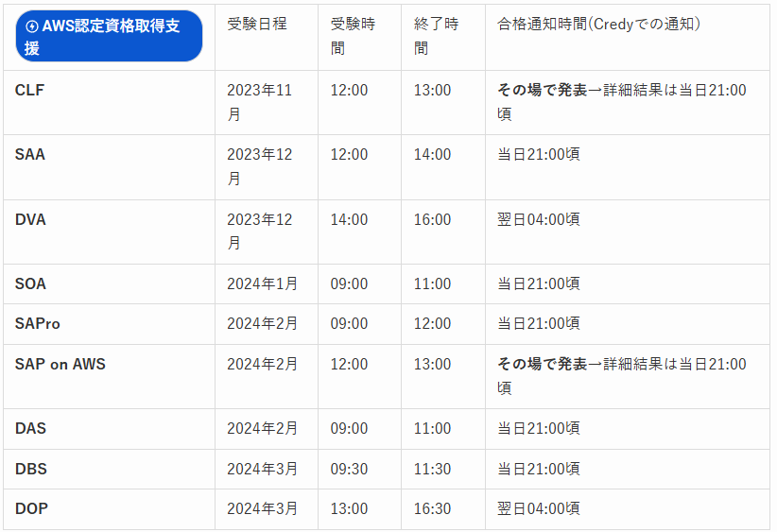Click the 12:00 start time for SAA
The height and width of the screenshot is (532, 777).
tap(350, 155)
